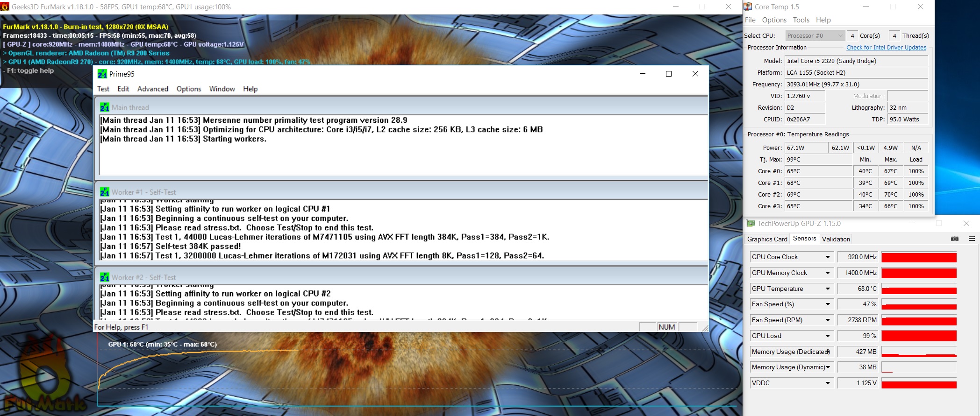The width and height of the screenshot is (980, 416).
Task: Click the Prime95 app icon in title bar
Action: [x=102, y=74]
